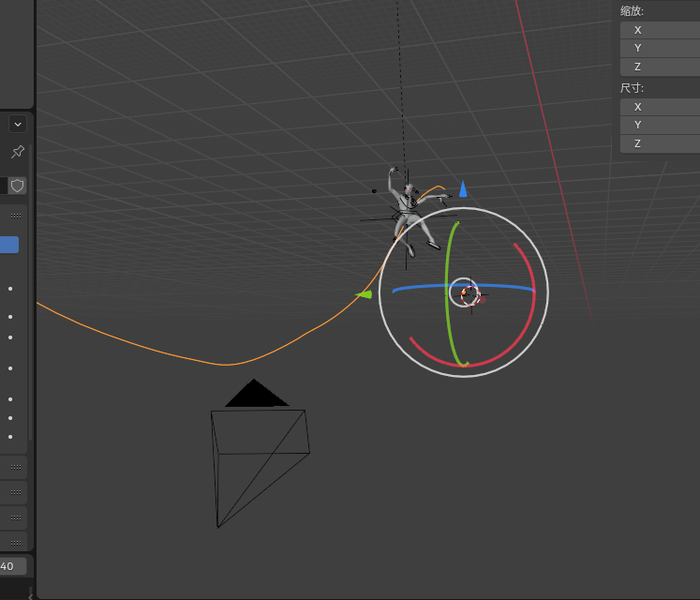Click the 缩放 Y value field

click(x=660, y=48)
